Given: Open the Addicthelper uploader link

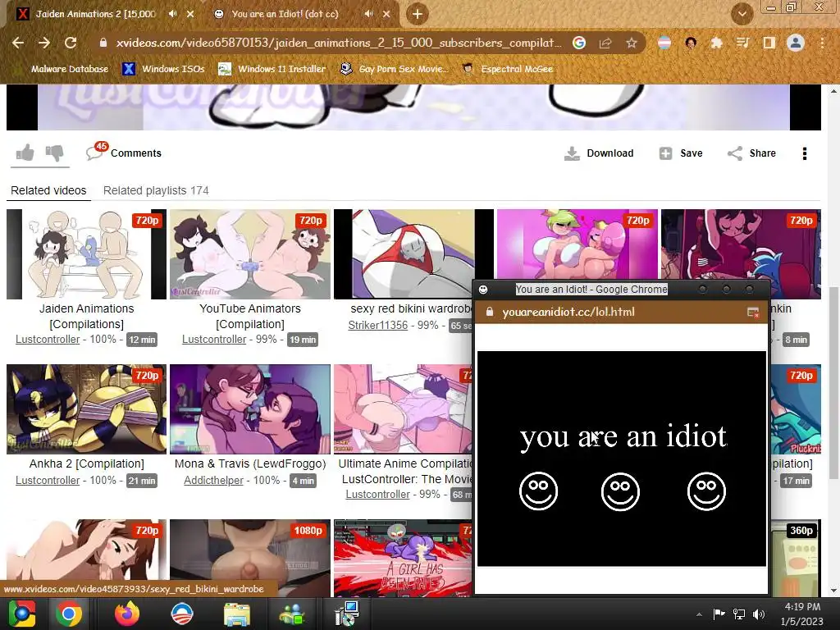Looking at the screenshot, I should click(213, 480).
